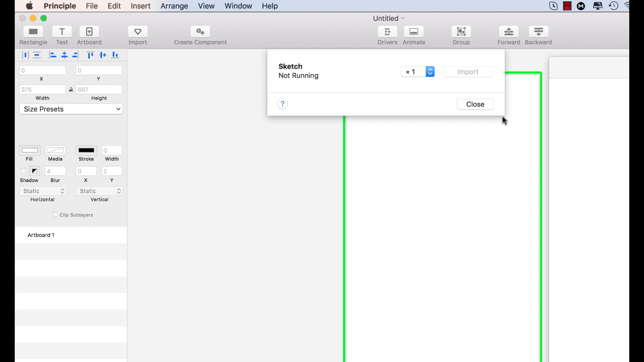Open the File menu

coord(92,6)
